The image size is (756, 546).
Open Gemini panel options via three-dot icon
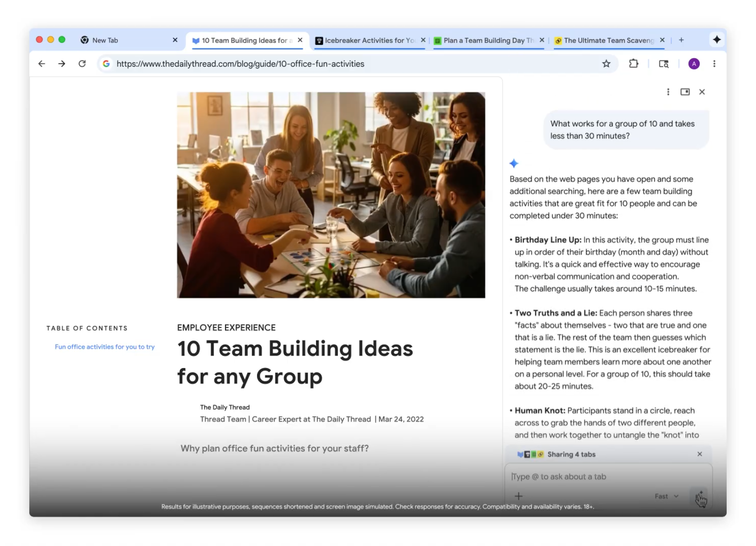click(668, 91)
